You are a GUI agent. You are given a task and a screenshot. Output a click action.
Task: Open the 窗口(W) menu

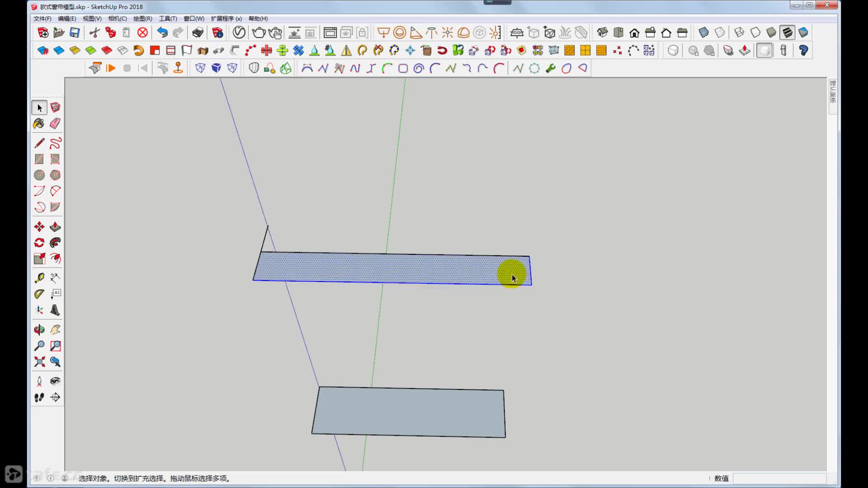click(x=193, y=19)
